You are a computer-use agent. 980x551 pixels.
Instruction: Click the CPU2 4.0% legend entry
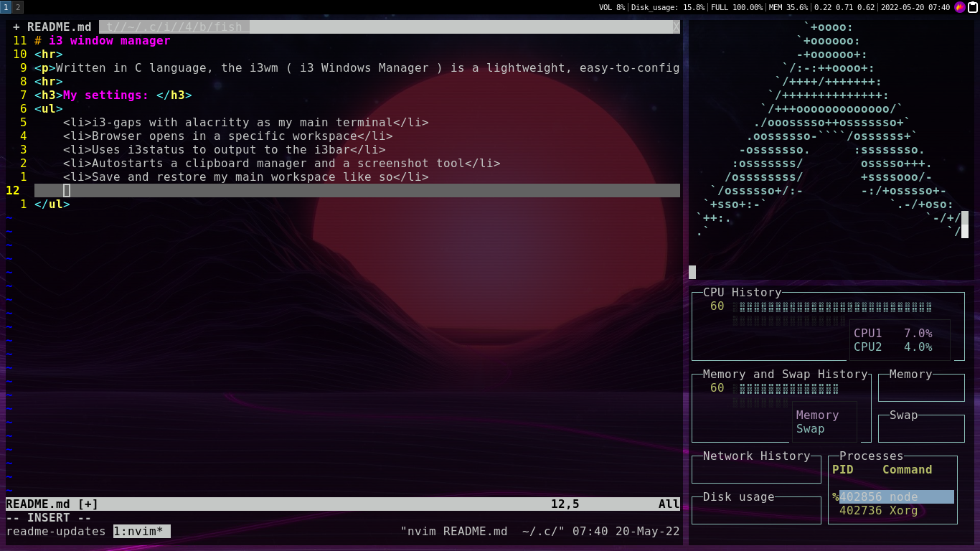click(x=893, y=347)
